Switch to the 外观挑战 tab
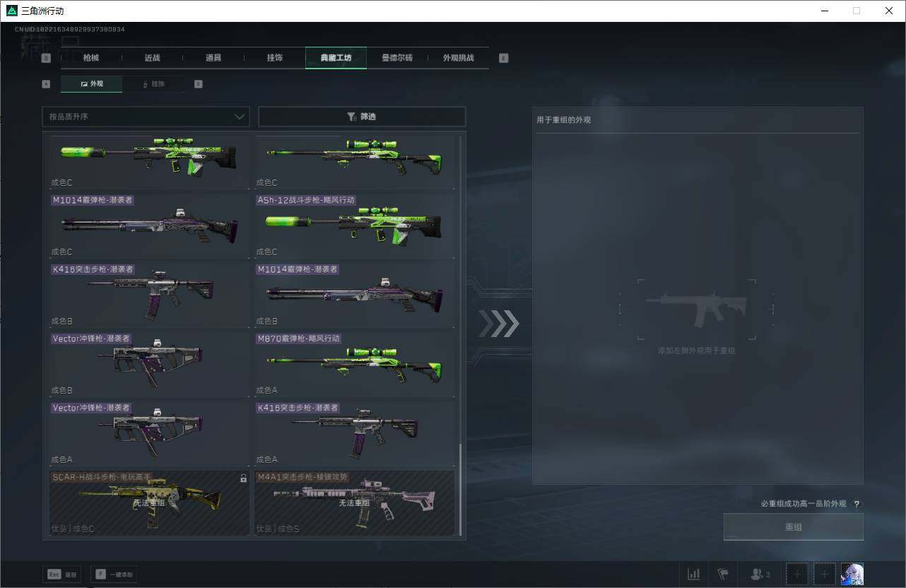The width and height of the screenshot is (906, 588). point(459,58)
